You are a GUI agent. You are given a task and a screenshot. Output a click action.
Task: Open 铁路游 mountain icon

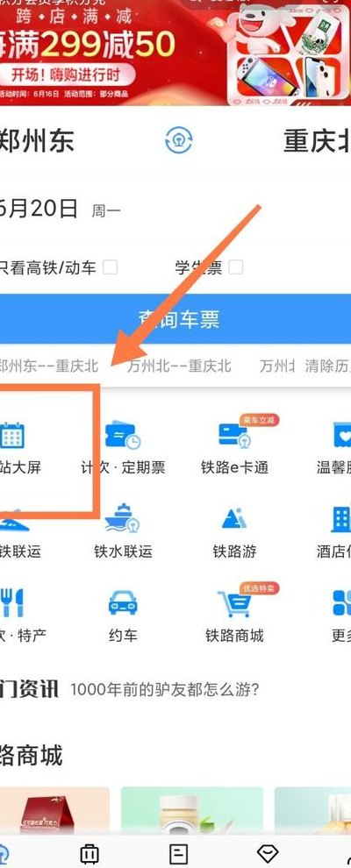(x=234, y=519)
